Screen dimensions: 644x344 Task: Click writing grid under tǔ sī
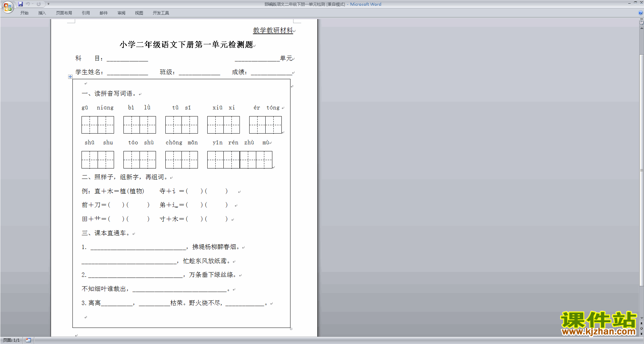point(181,125)
